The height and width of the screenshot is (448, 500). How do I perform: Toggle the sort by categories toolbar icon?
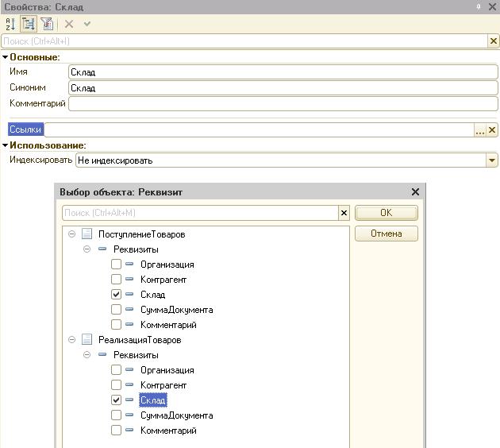click(29, 24)
